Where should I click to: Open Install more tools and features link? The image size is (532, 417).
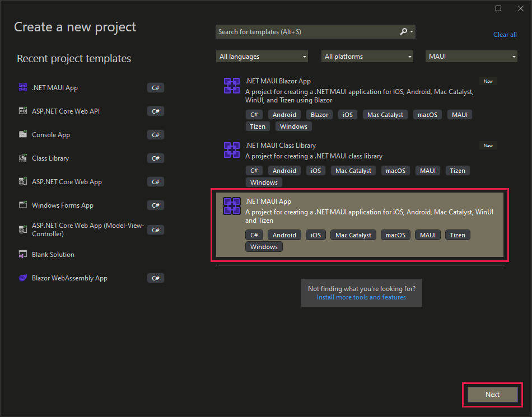[361, 297]
